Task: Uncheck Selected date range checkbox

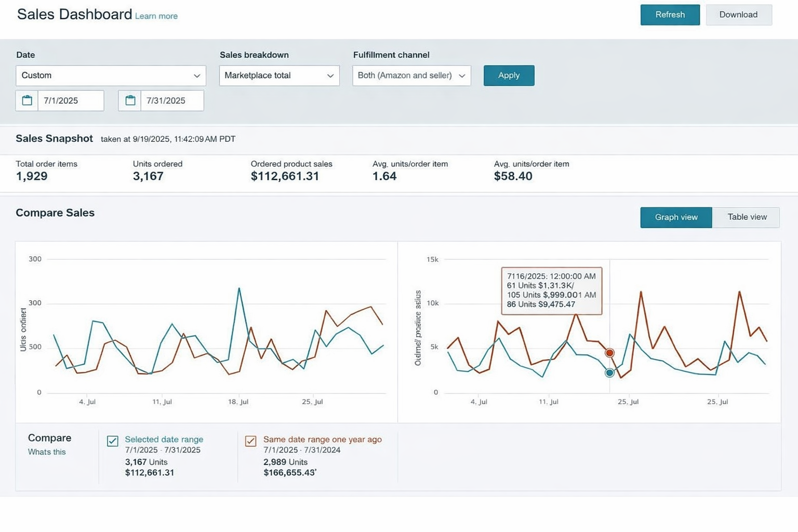Action: click(113, 441)
